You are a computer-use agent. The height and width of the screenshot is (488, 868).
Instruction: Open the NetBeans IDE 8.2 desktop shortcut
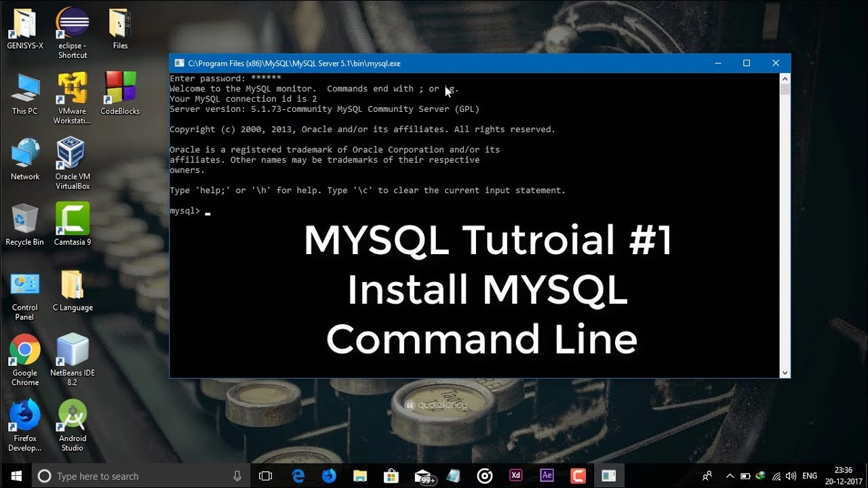coord(73,360)
